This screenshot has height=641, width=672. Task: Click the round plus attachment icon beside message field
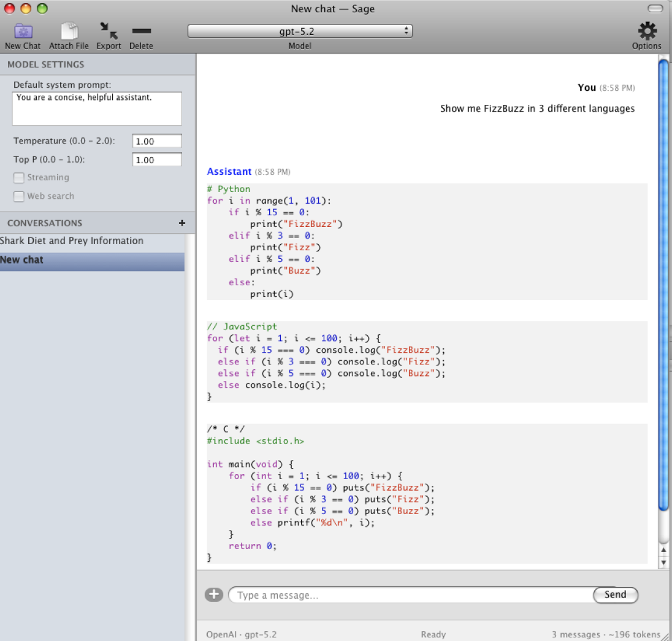point(213,594)
